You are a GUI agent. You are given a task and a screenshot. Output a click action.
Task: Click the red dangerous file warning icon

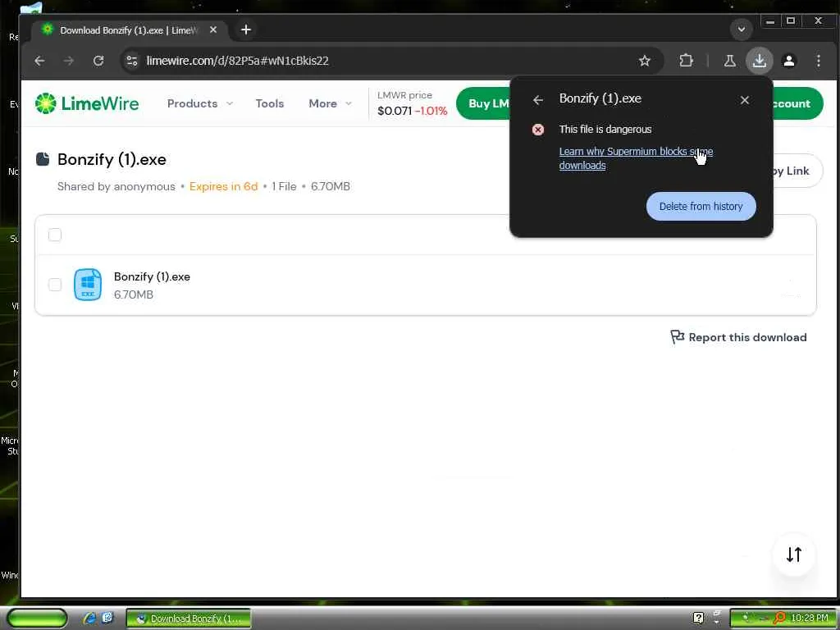point(538,130)
